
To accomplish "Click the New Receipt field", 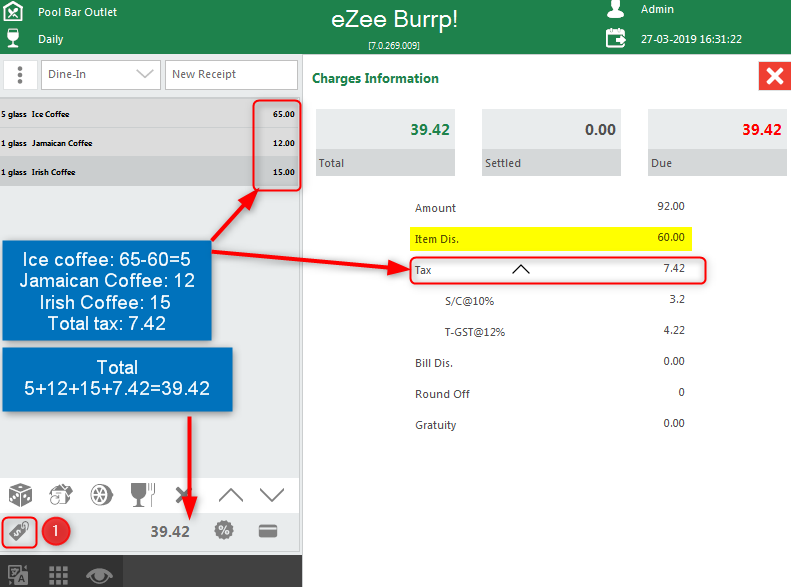I will (231, 75).
